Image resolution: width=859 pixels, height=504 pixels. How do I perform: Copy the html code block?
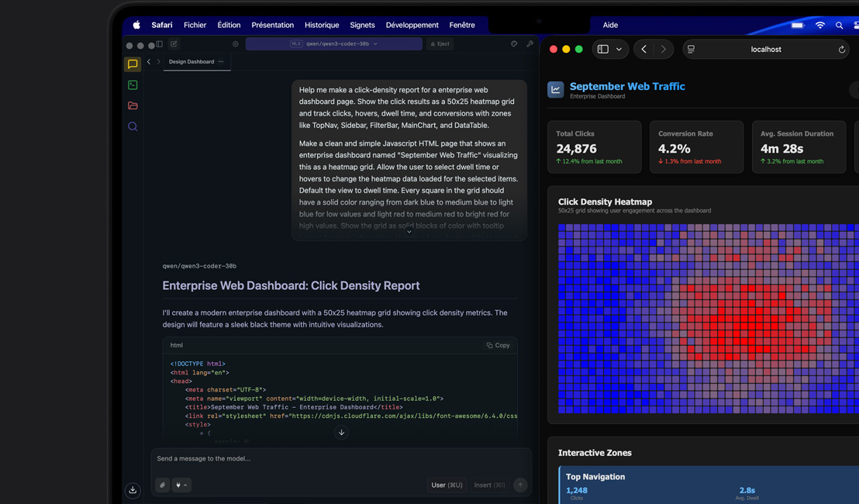(x=498, y=345)
